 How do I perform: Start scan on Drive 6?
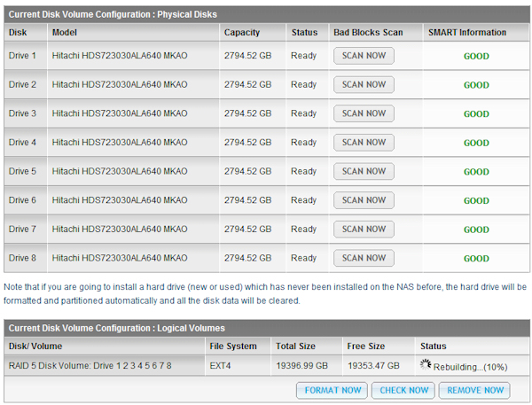coord(364,200)
